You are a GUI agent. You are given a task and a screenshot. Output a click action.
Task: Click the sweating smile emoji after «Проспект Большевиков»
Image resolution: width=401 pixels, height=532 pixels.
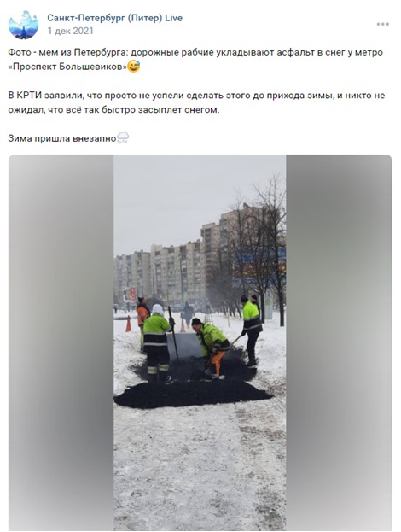point(134,67)
